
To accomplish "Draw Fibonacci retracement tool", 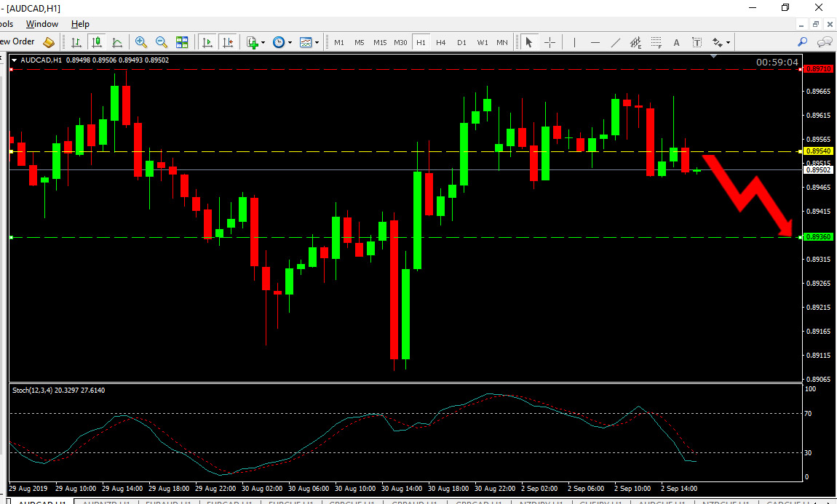I will [x=656, y=42].
